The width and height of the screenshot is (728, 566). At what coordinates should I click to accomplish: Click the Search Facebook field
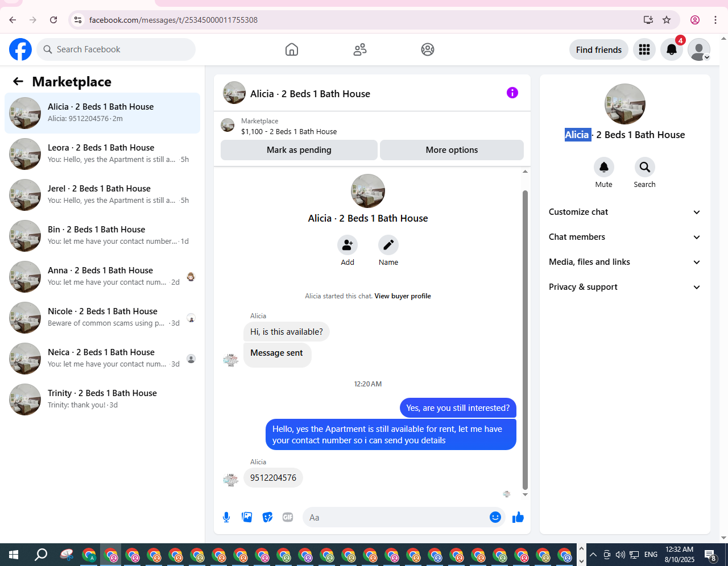[x=116, y=49]
